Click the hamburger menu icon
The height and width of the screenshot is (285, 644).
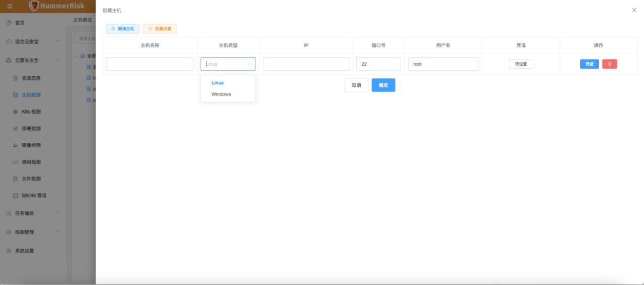(x=10, y=6)
